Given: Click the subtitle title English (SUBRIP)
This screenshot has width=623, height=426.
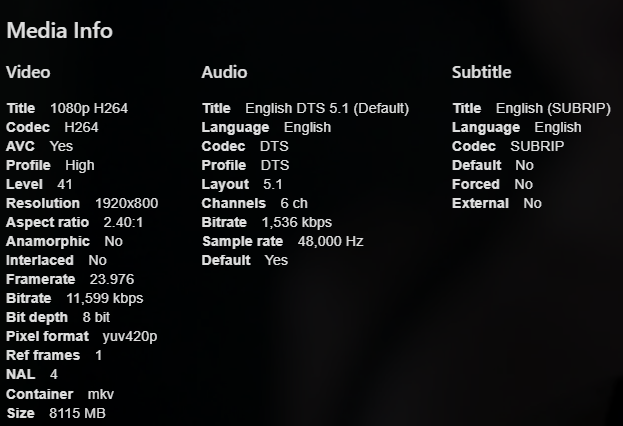Looking at the screenshot, I should [553, 108].
